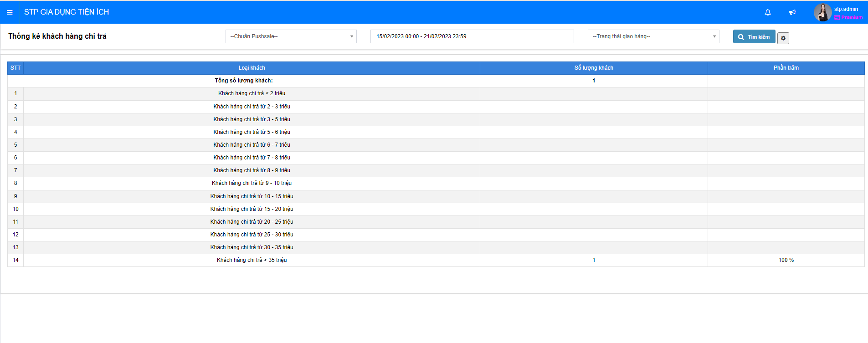Expand the Trạng thái giao hàng dropdown

point(653,36)
